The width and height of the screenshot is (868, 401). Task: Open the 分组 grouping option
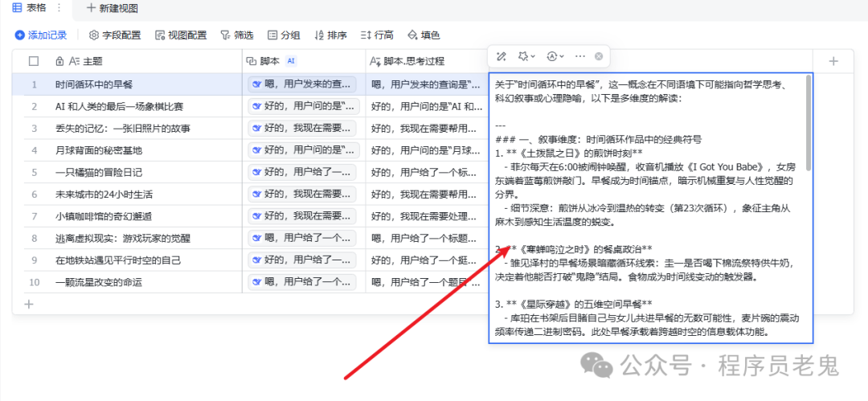[x=284, y=35]
